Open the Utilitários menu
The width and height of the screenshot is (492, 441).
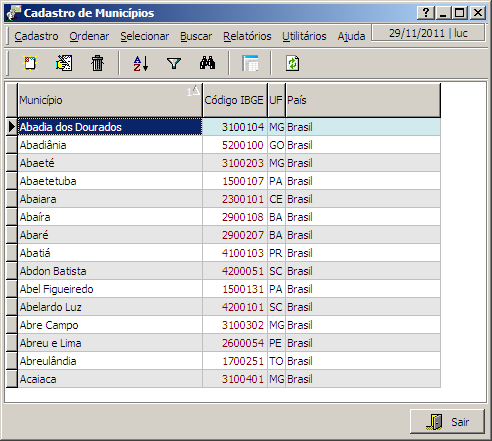coord(304,36)
